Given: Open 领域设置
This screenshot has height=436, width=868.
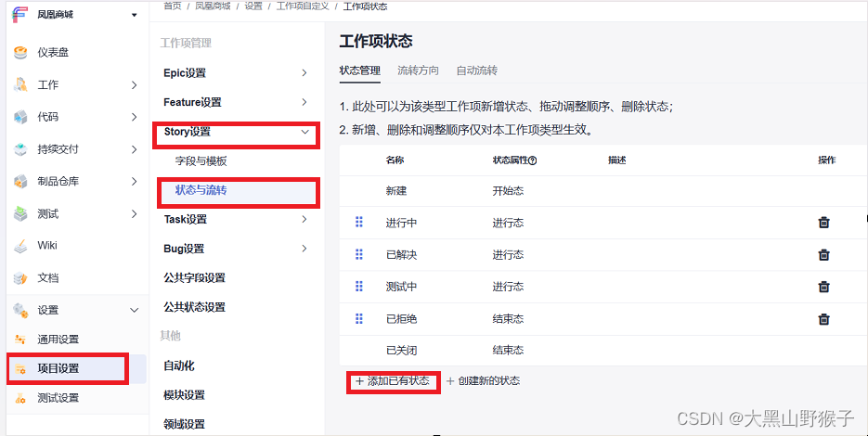Looking at the screenshot, I should pos(184,424).
